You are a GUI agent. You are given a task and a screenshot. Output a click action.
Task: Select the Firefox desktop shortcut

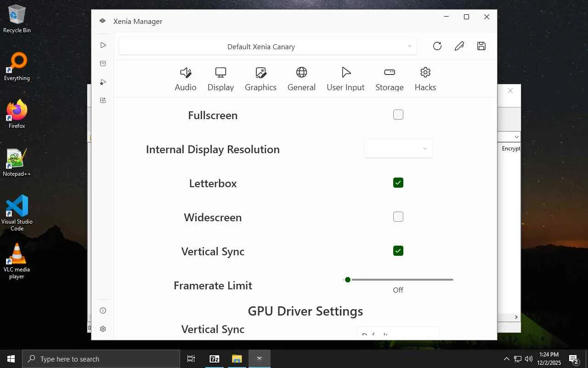tap(17, 115)
